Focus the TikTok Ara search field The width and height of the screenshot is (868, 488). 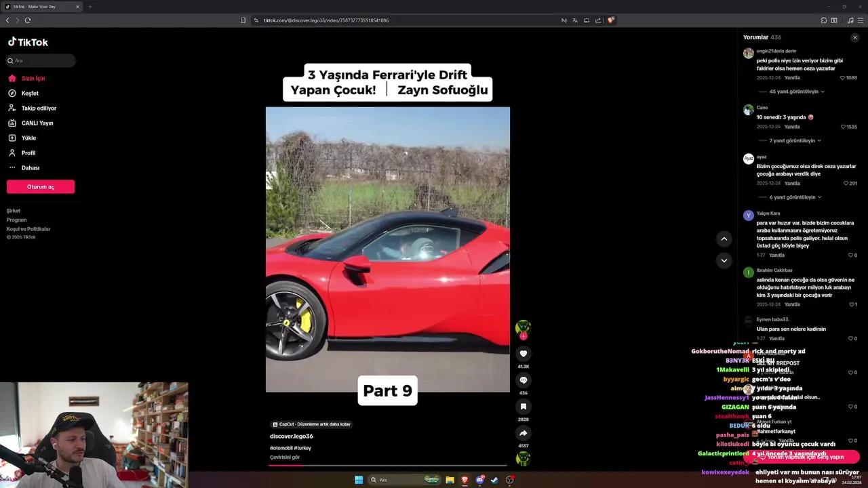(41, 61)
